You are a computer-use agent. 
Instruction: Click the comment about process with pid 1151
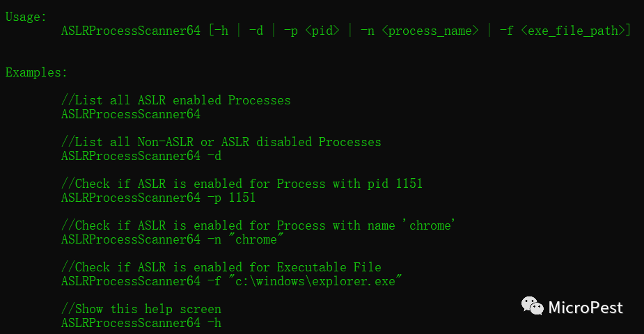coord(242,184)
